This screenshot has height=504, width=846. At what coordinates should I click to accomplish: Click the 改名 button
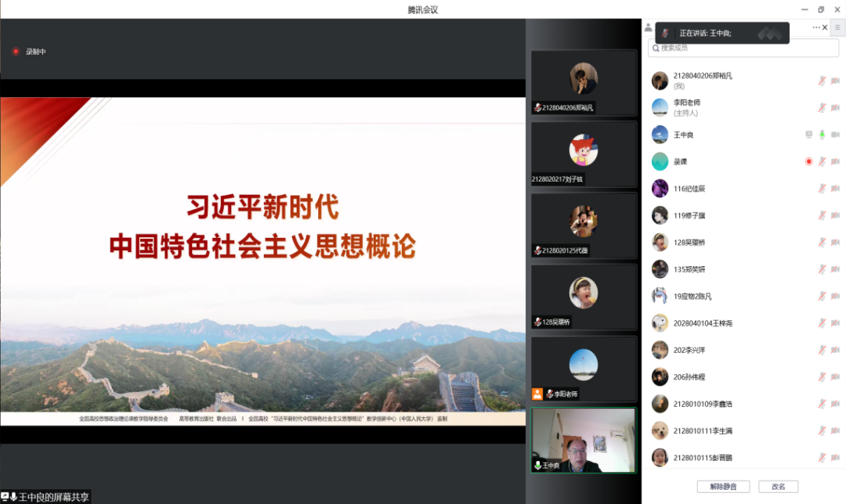[778, 486]
